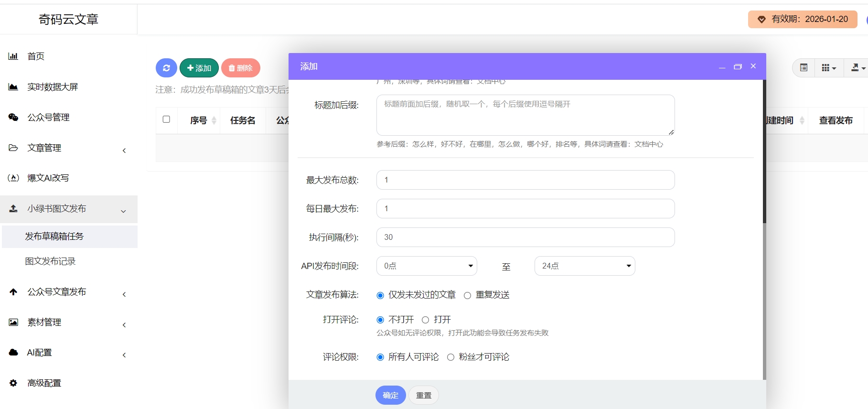The width and height of the screenshot is (868, 409).
Task: Click the 查看发布 column header
Action: [x=836, y=120]
